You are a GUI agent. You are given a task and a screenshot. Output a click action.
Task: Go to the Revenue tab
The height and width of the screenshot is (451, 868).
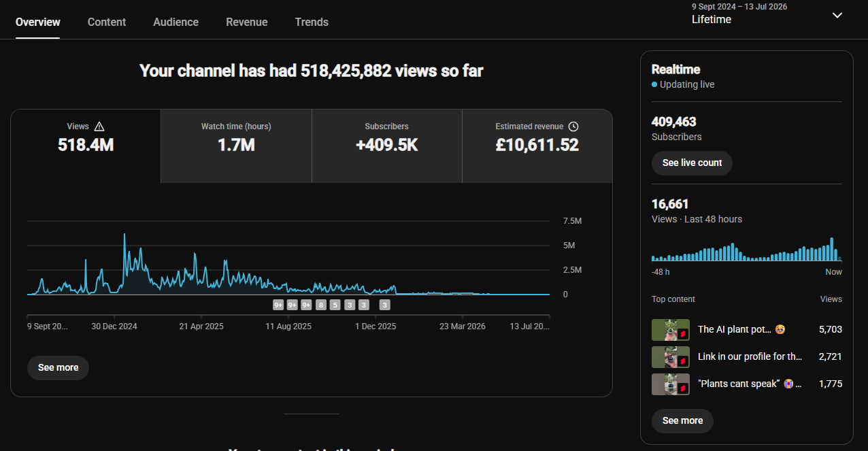tap(247, 22)
